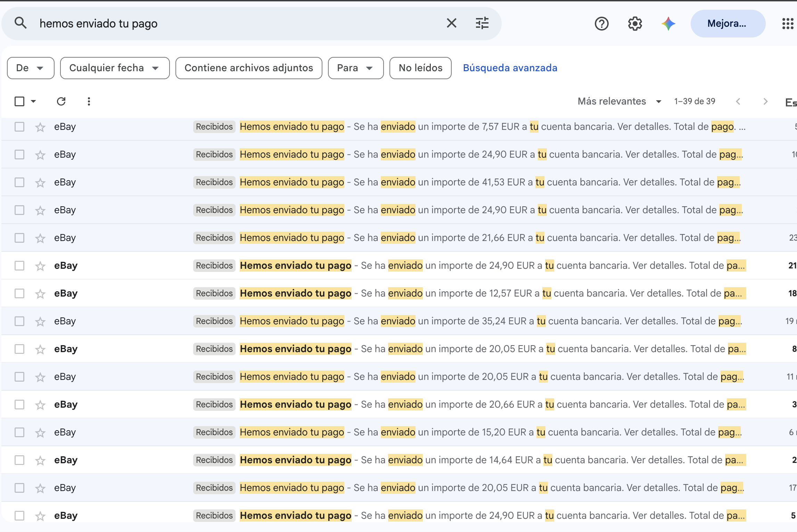This screenshot has height=532, width=797.
Task: Select checkbox for the 41,53 EUR email
Action: pos(19,182)
